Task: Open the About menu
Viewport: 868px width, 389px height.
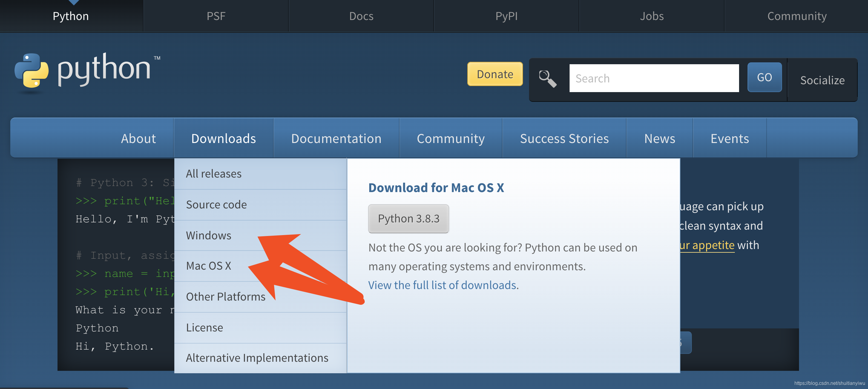Action: [x=138, y=138]
